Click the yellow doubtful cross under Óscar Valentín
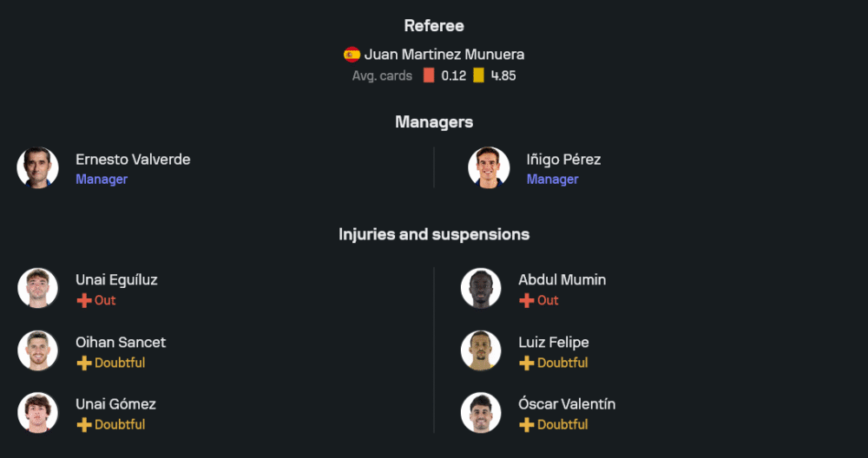Screen dimensions: 868x458 click(527, 425)
